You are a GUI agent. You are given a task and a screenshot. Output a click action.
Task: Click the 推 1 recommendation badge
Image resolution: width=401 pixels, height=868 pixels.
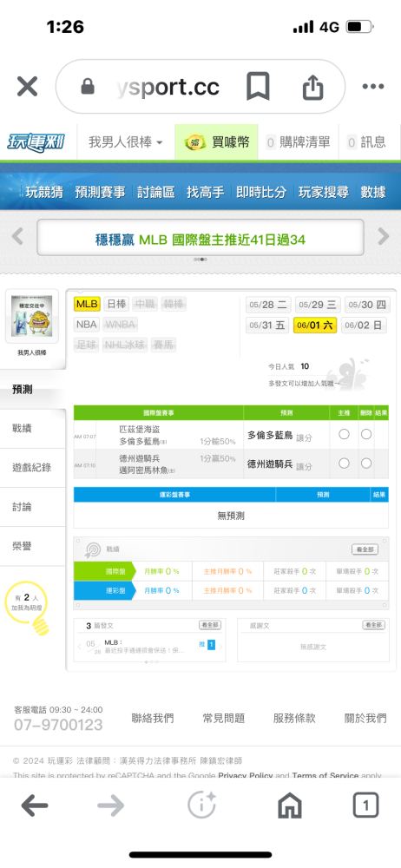coord(207,644)
